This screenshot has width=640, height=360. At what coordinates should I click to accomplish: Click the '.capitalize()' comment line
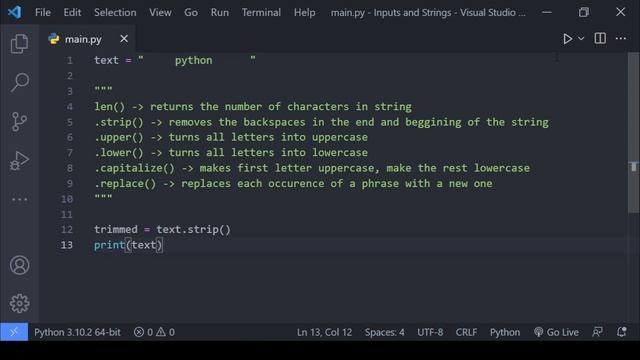[312, 168]
